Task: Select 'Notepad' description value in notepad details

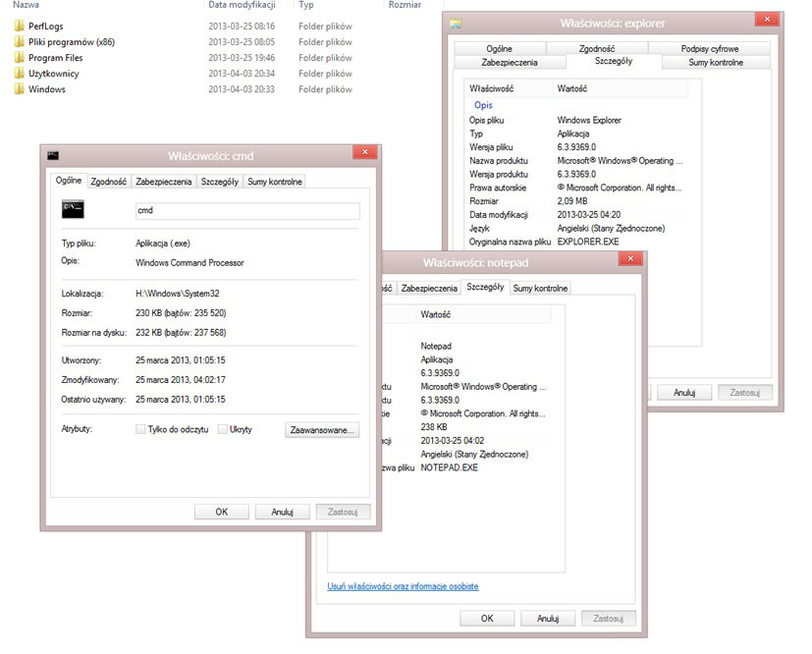Action: tap(436, 346)
